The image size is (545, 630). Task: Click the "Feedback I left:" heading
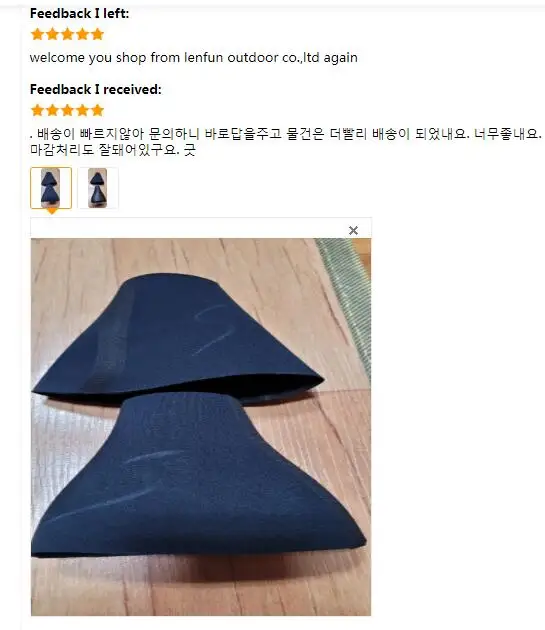click(x=80, y=13)
